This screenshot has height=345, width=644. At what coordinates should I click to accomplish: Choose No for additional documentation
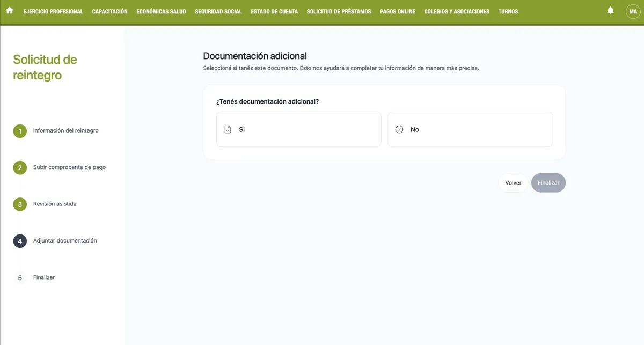click(x=470, y=129)
